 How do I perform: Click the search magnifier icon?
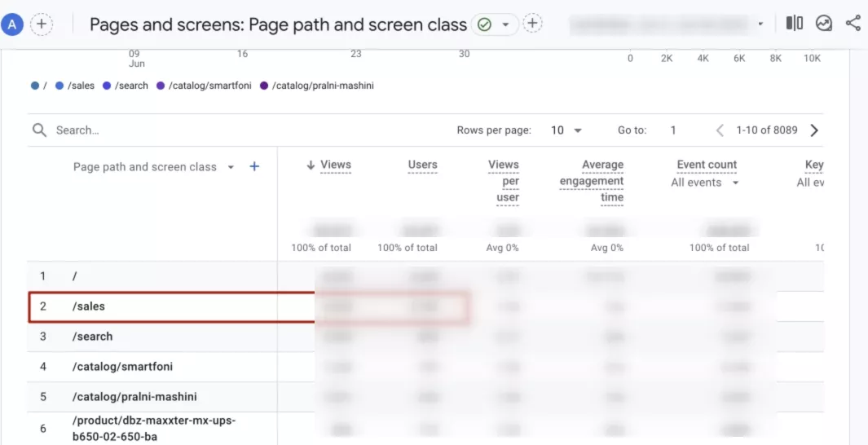click(x=39, y=130)
